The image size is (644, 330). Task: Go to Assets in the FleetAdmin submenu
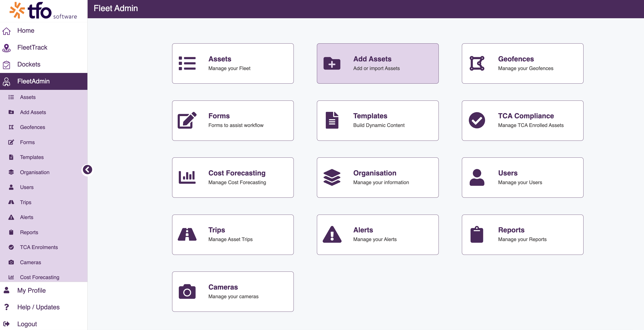[44, 97]
